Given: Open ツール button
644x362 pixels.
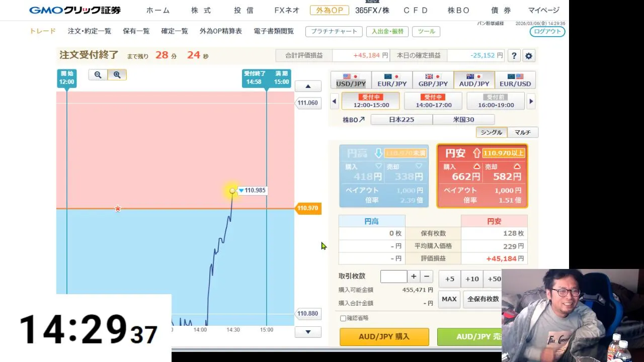Looking at the screenshot, I should coord(426,31).
